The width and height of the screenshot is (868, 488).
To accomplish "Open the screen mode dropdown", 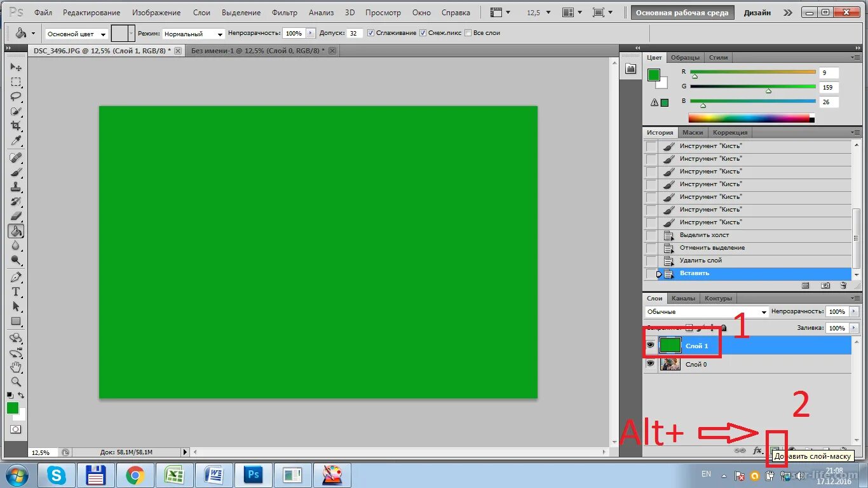I will [x=602, y=13].
